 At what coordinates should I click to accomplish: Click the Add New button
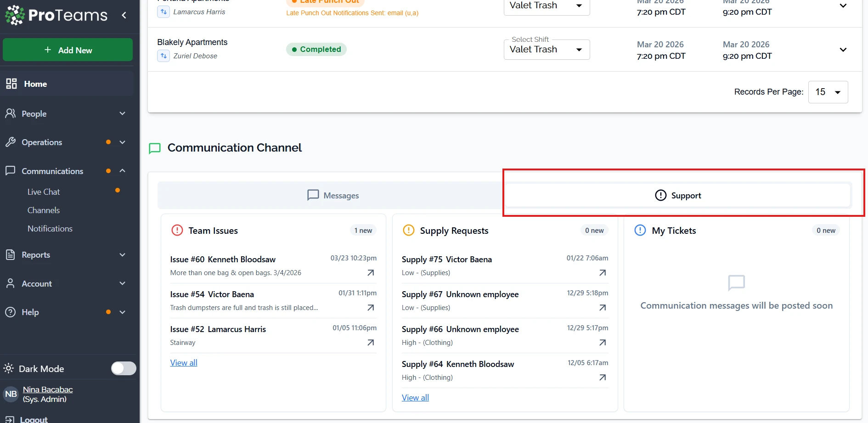pyautogui.click(x=68, y=50)
